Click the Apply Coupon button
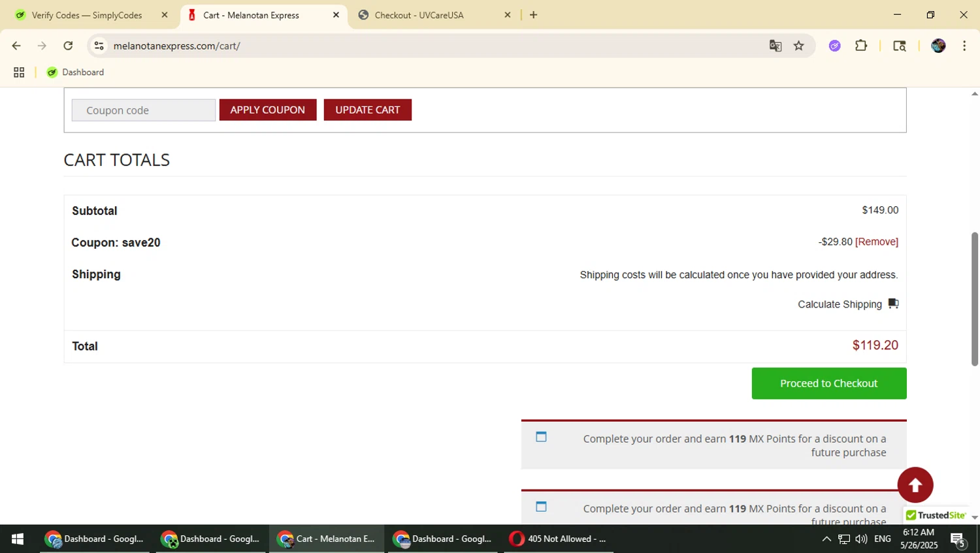The image size is (980, 553). coord(268,110)
